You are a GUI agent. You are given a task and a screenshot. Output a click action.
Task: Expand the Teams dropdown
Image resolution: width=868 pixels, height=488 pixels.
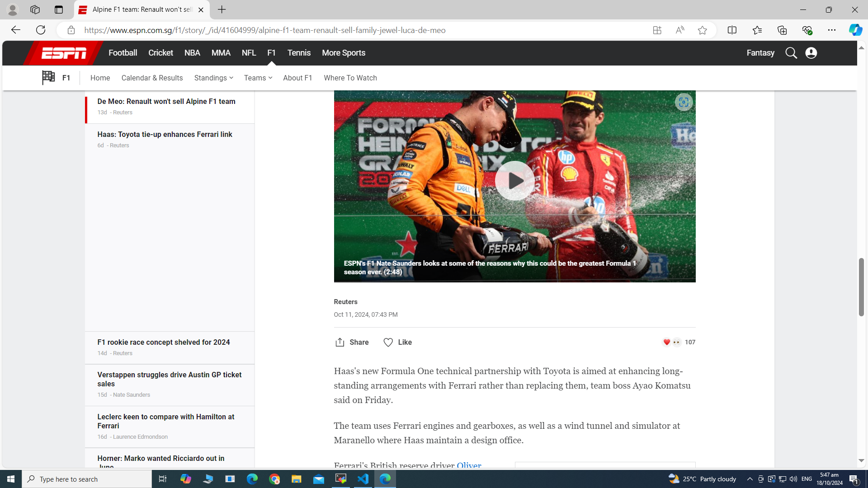pos(258,78)
